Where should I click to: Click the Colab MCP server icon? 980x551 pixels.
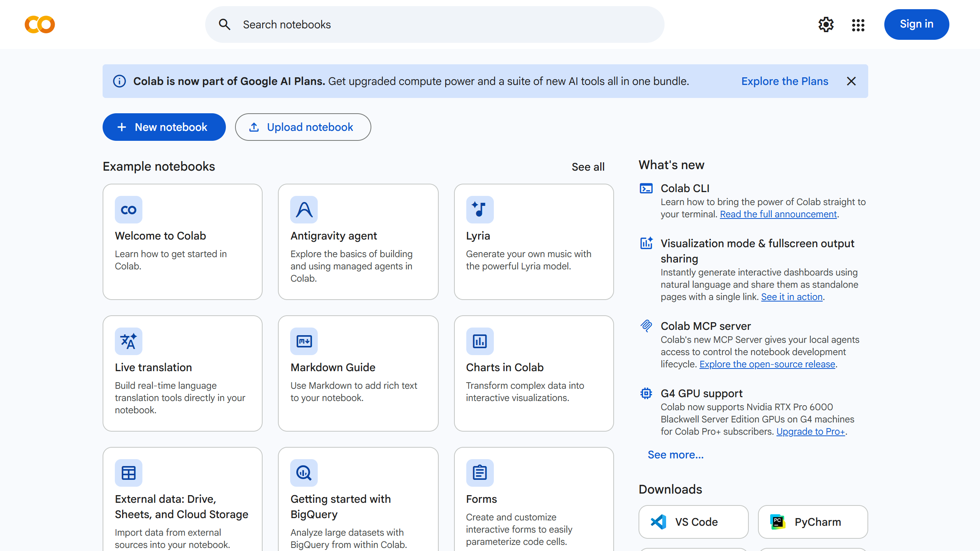tap(646, 326)
